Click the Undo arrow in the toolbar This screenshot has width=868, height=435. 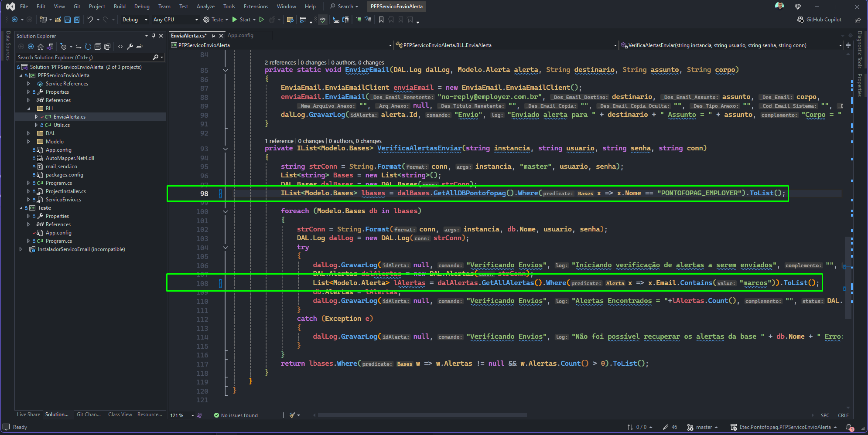[90, 20]
